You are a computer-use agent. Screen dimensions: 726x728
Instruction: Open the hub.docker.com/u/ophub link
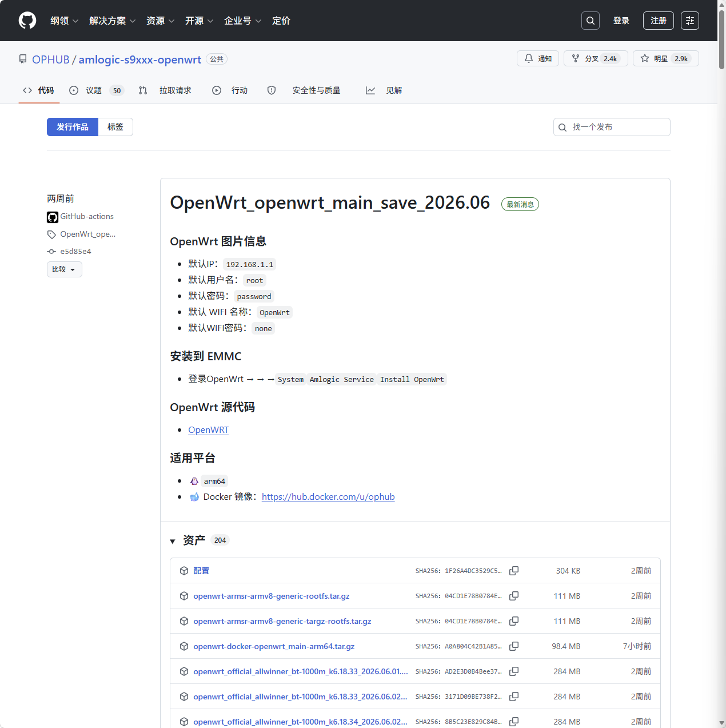(x=328, y=497)
